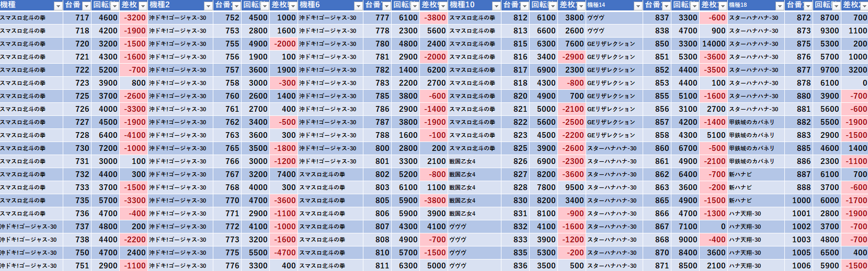Open the 機種14 column filter dropdown
The width and height of the screenshot is (868, 271).
[638, 6]
